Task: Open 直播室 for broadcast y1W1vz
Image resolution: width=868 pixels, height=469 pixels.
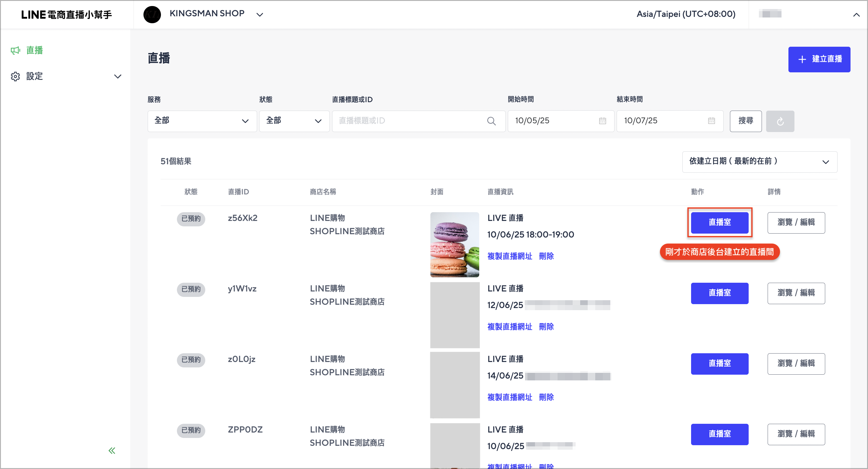Action: tap(719, 293)
